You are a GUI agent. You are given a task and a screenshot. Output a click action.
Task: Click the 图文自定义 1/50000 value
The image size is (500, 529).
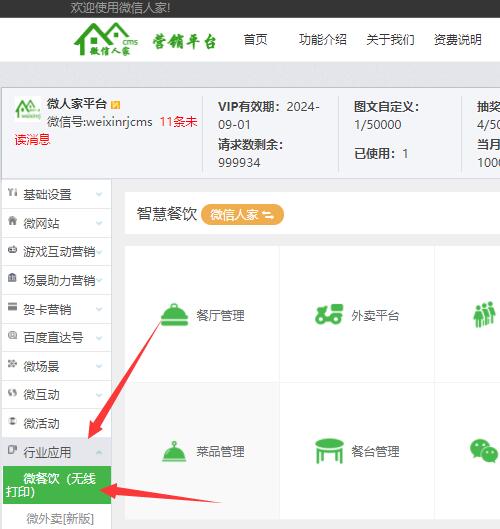point(378,124)
